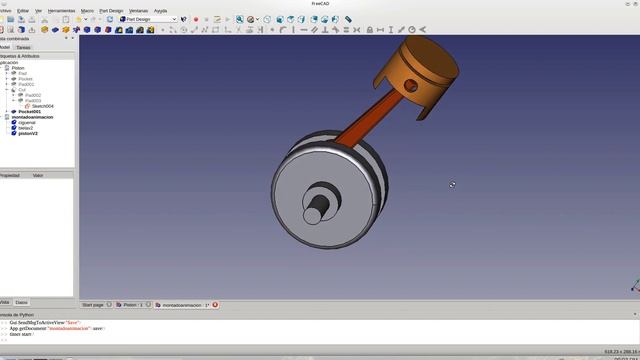Open the Ayuda menu
Viewport: 640px width, 360px height.
160,11
